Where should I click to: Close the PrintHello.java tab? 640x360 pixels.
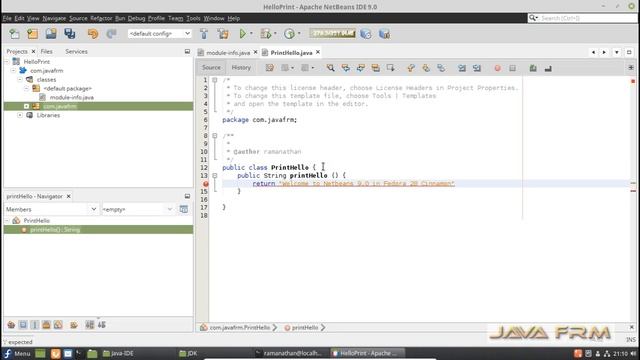318,52
